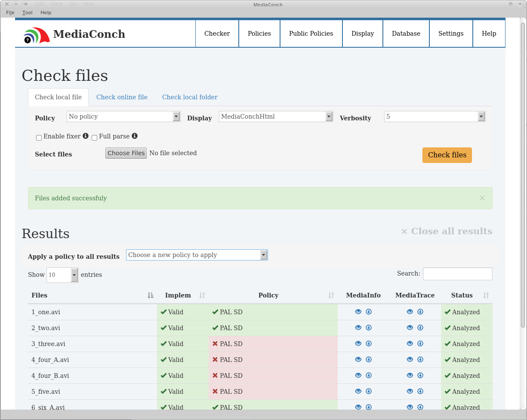
Task: Click the Full parse info icon
Action: point(135,136)
